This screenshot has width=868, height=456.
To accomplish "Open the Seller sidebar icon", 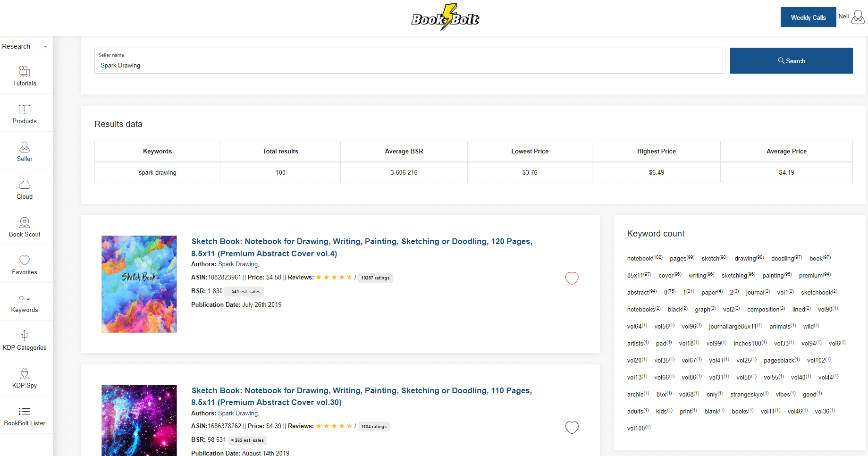I will (x=25, y=147).
